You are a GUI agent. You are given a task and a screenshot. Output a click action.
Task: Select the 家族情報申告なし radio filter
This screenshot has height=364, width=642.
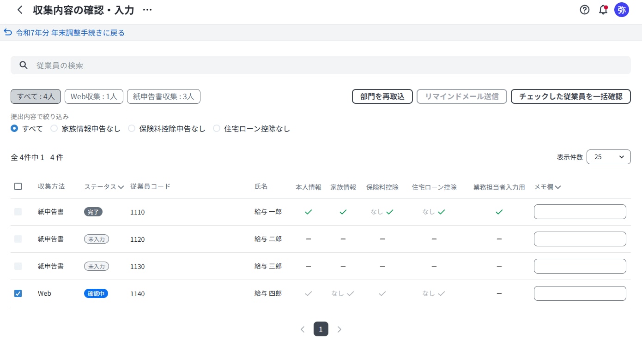pyautogui.click(x=54, y=129)
